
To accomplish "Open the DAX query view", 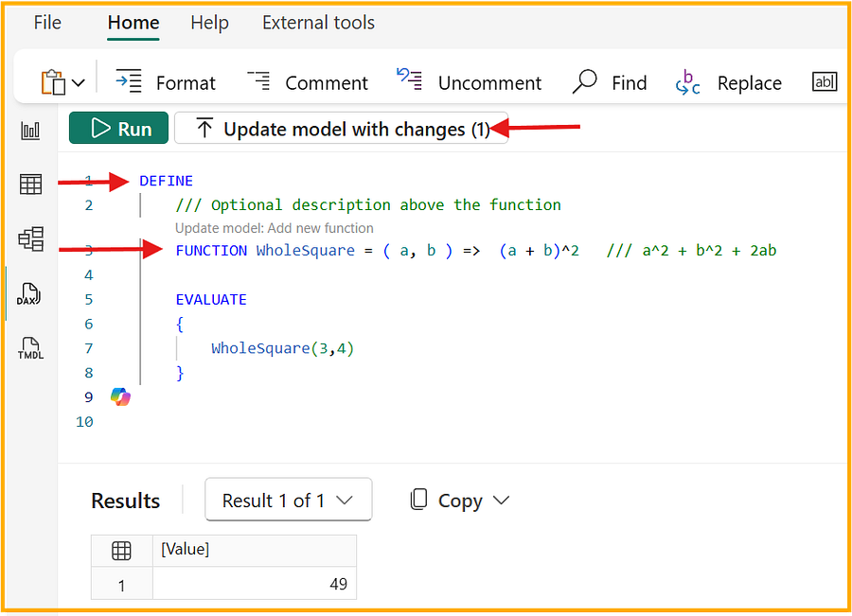I will coord(29,294).
